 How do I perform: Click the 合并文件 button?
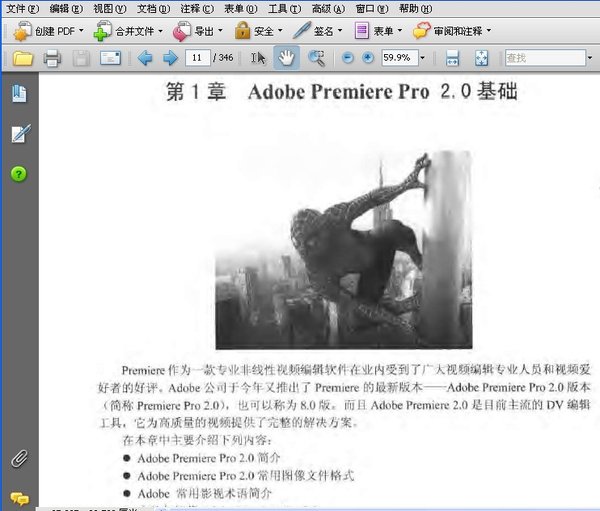click(124, 31)
